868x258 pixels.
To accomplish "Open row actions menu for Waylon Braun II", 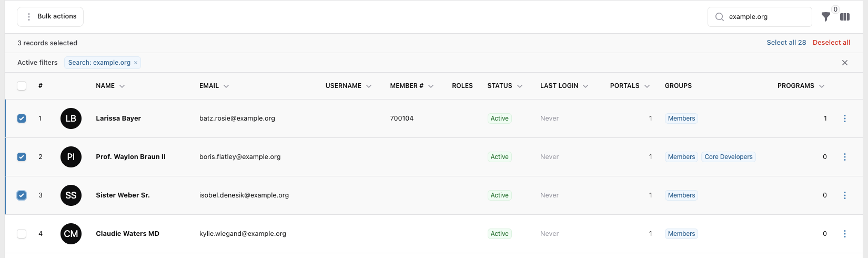I will 845,157.
